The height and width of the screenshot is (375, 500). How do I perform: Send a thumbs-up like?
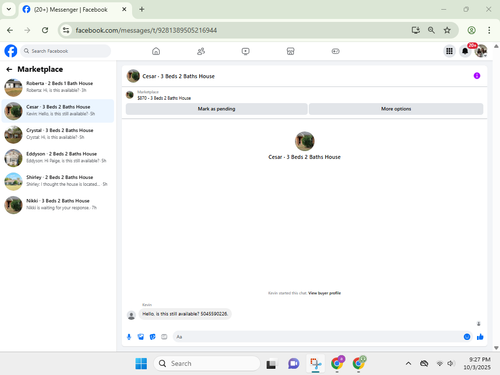[480, 337]
